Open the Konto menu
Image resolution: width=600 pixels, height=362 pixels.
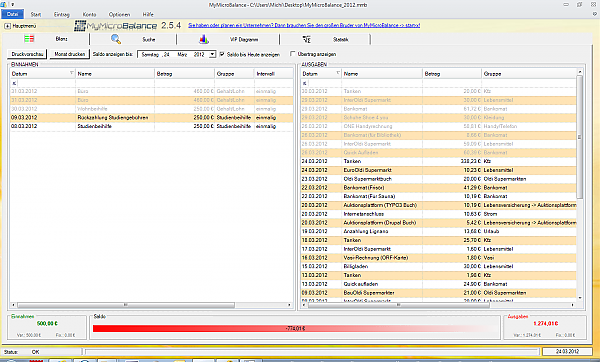[x=89, y=14]
